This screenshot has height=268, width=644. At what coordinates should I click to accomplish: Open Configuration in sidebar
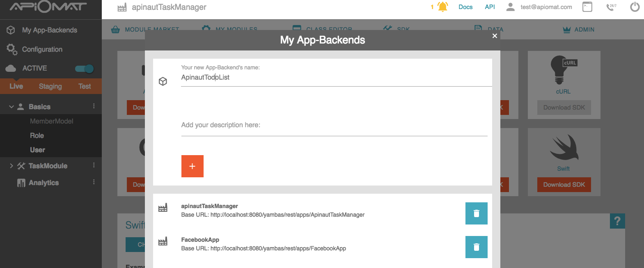[42, 49]
